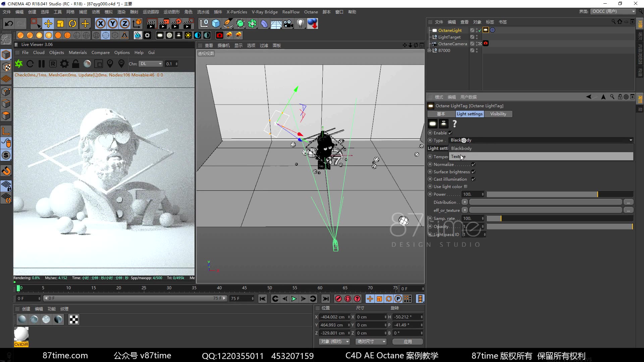Click the Live Viewer send scene icon
644x362 pixels.
[x=19, y=64]
